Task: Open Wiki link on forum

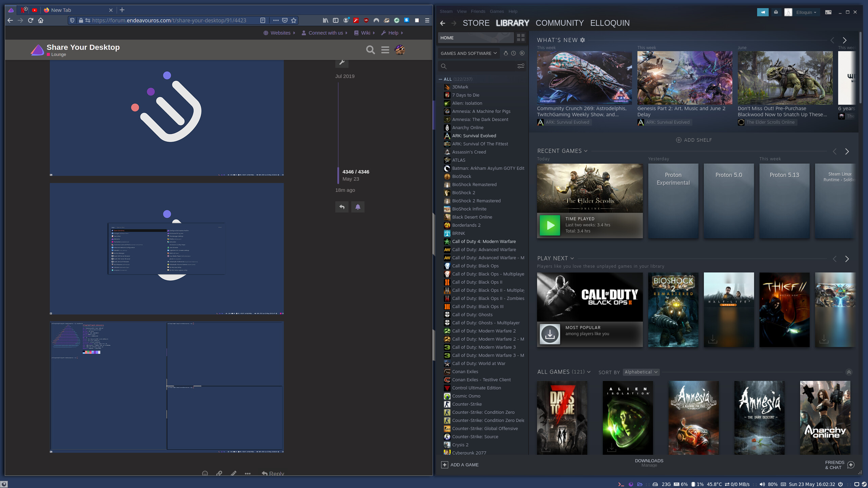Action: 364,33
